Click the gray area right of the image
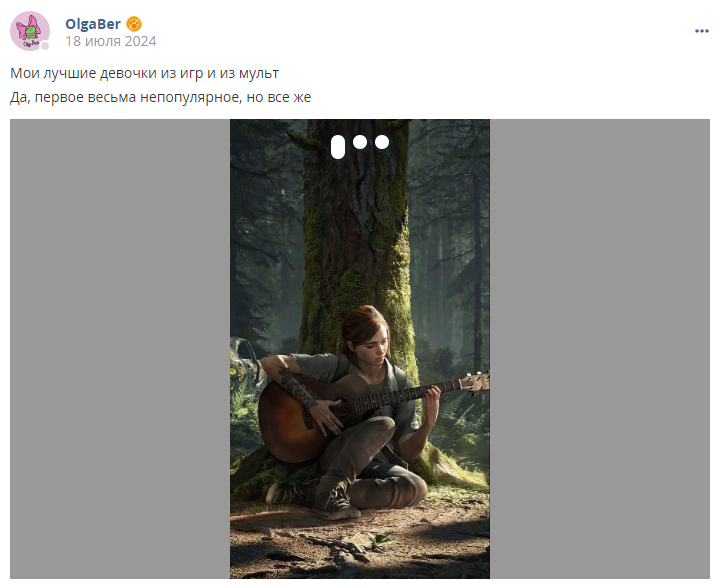 (x=600, y=349)
